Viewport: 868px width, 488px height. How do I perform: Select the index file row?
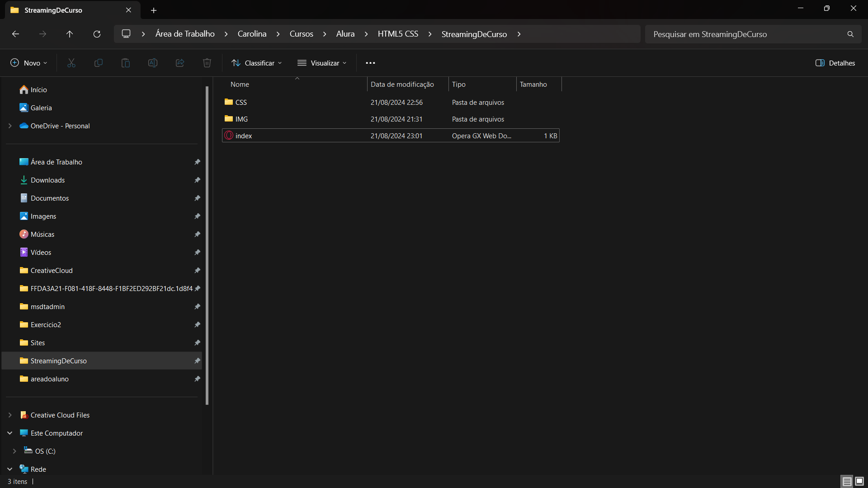tap(391, 136)
